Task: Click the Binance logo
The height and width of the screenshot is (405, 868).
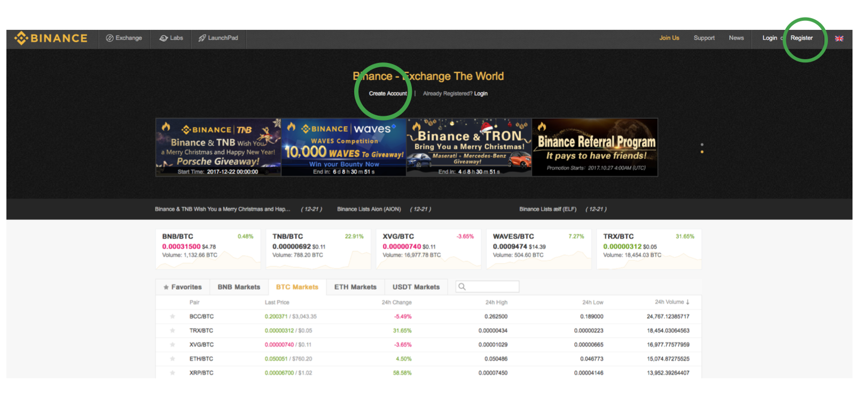Action: tap(51, 38)
